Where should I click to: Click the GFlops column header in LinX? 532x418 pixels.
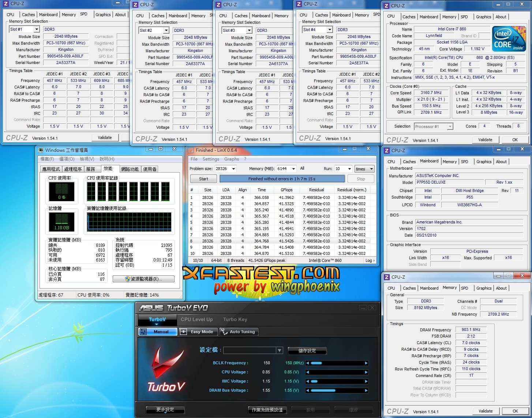(286, 190)
